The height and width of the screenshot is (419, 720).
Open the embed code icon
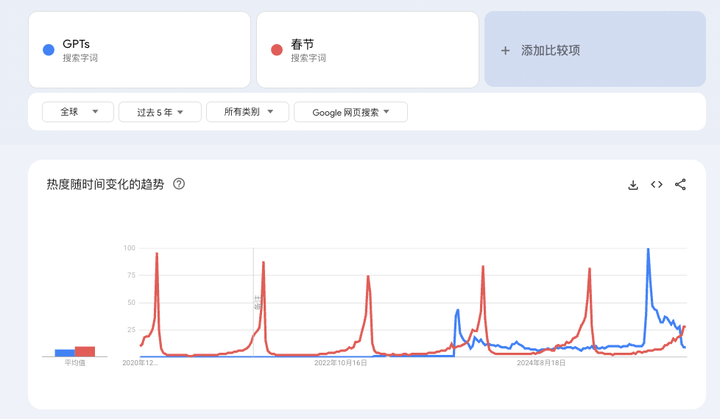tap(657, 185)
